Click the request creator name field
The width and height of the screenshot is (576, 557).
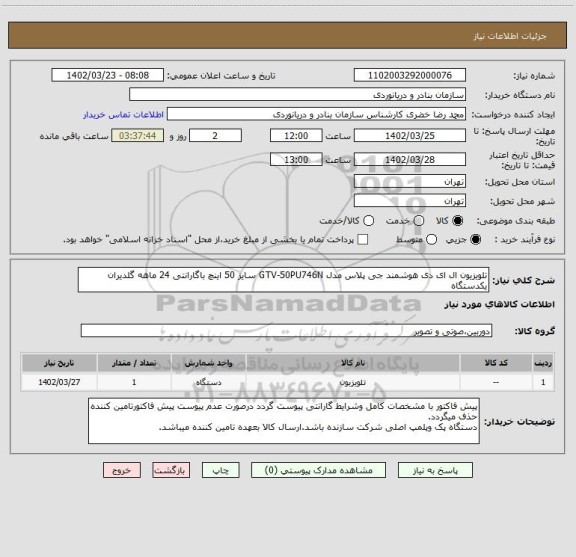[x=316, y=114]
